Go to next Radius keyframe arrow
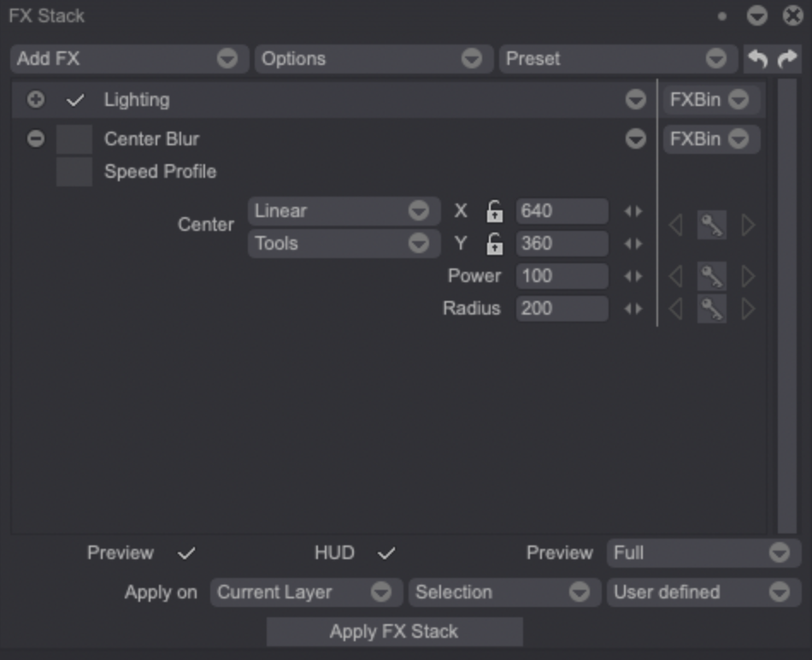This screenshot has width=812, height=660. coord(748,309)
